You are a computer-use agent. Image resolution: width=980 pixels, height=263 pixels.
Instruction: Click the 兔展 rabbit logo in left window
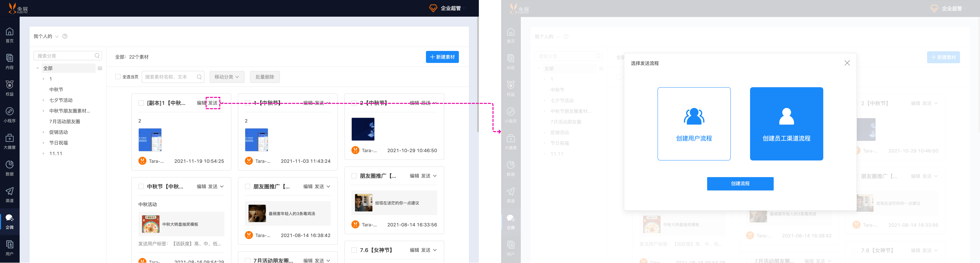point(17,8)
